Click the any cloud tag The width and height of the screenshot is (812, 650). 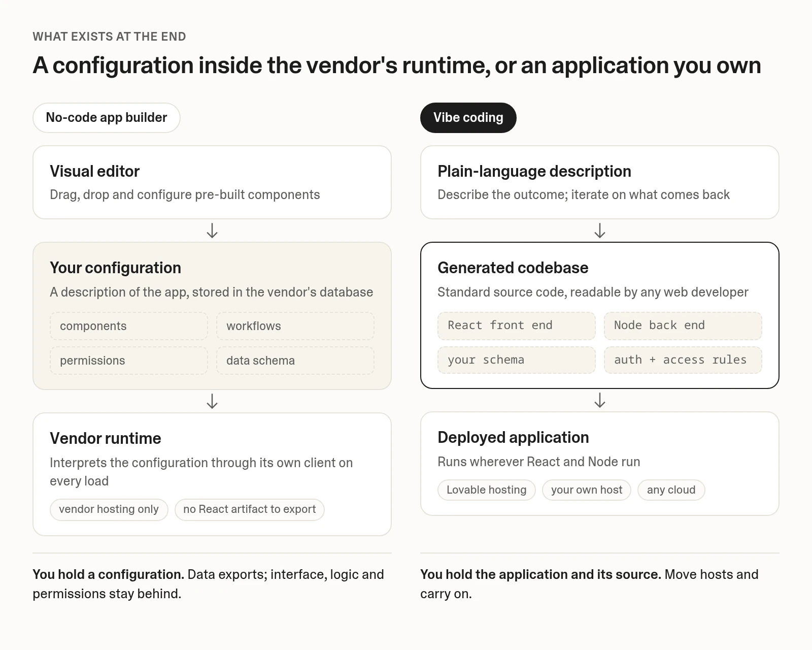671,490
